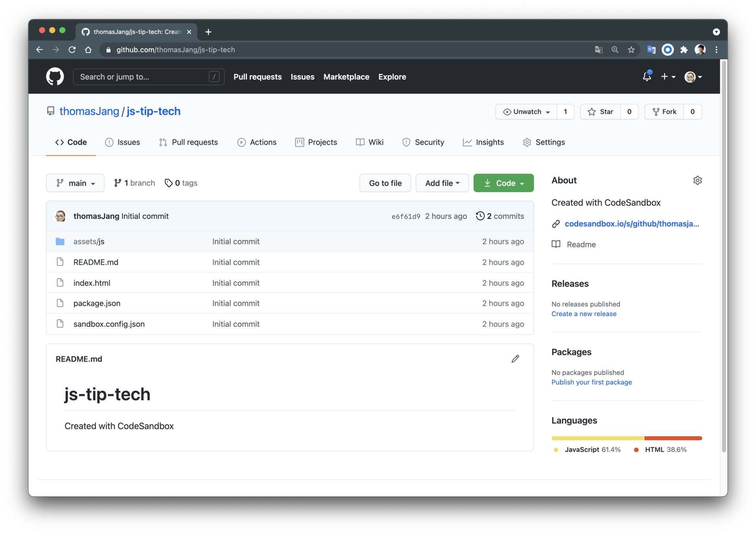Open the plus create-new dropdown
756x534 pixels.
668,77
